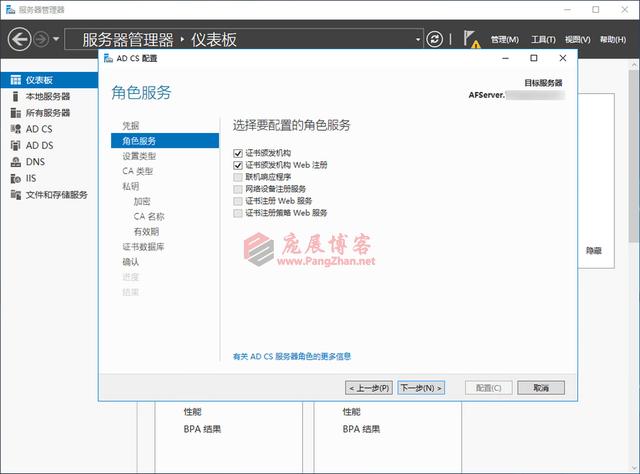The width and height of the screenshot is (640, 474).
Task: Select 仪表板 label in the sidebar
Action: point(39,80)
